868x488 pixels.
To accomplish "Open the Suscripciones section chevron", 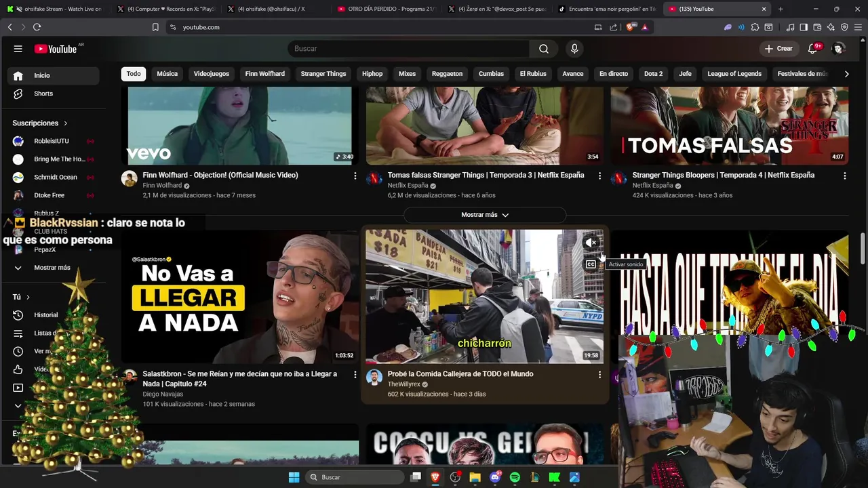I will coord(66,123).
